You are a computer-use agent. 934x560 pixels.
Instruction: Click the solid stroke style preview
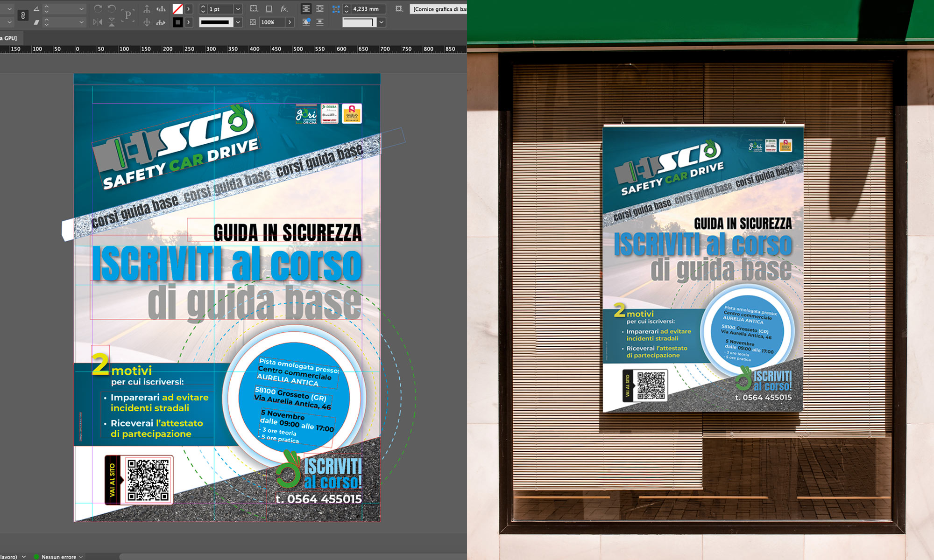pos(215,22)
